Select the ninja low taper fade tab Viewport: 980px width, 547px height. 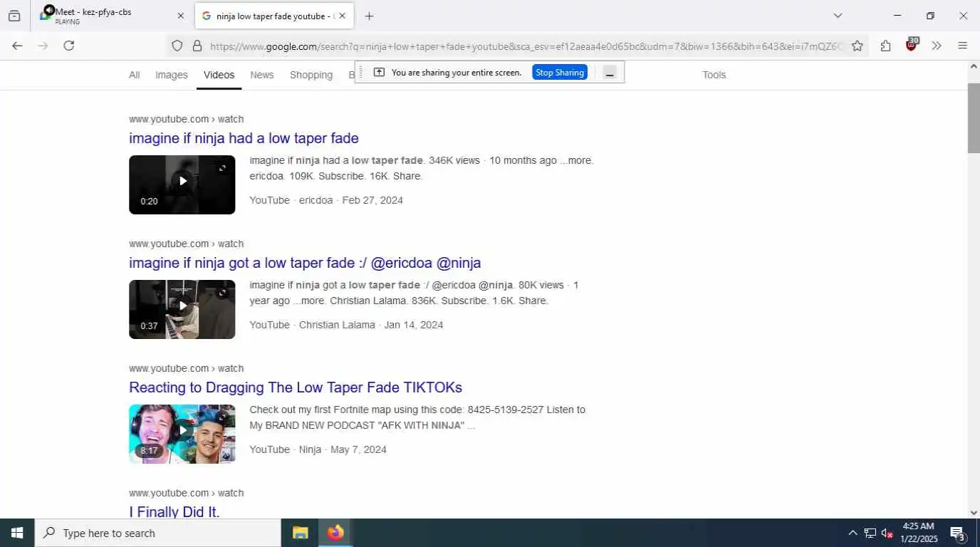(273, 16)
